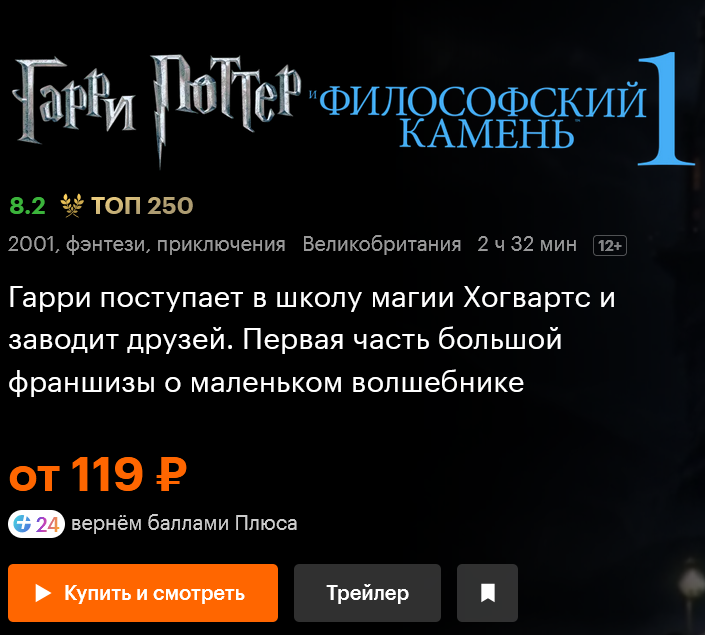Click the bookmark icon to save the film
The image size is (705, 635).
487,593
